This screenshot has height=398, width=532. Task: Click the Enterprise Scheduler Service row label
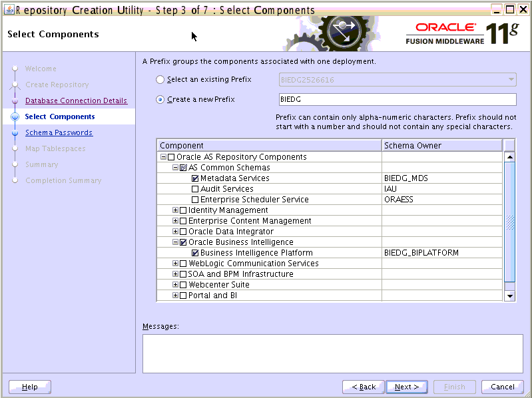pos(254,200)
